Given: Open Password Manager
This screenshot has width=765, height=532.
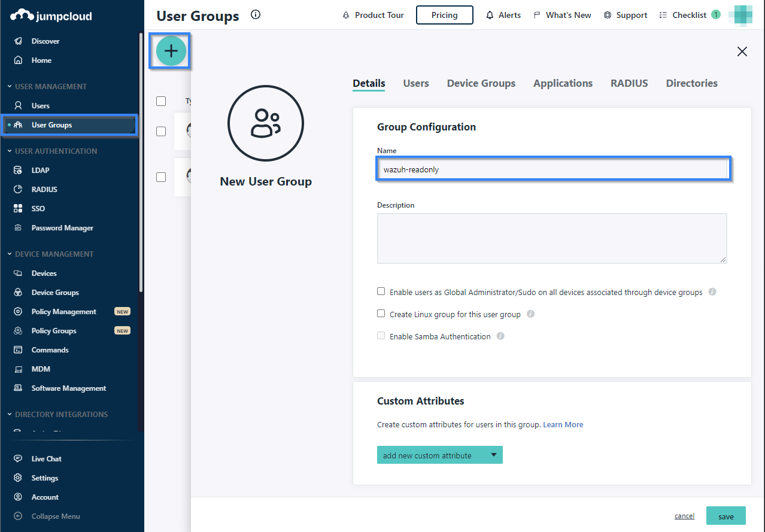Looking at the screenshot, I should pyautogui.click(x=62, y=228).
